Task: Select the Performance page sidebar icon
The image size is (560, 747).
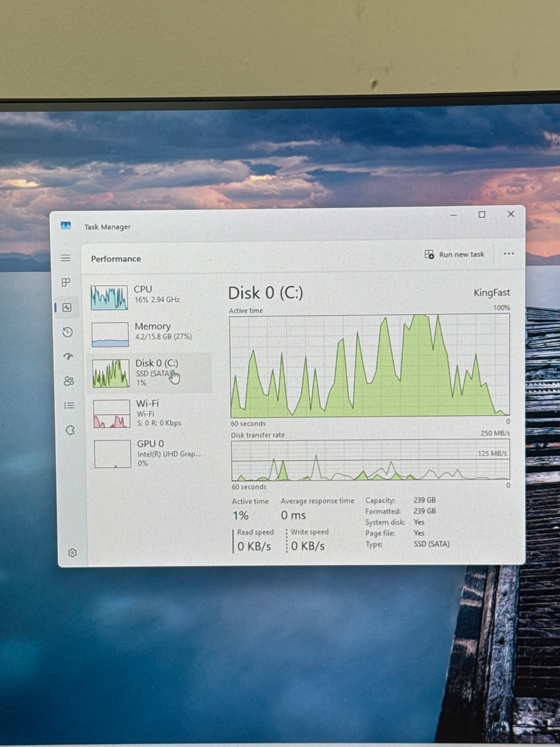Action: tap(67, 308)
